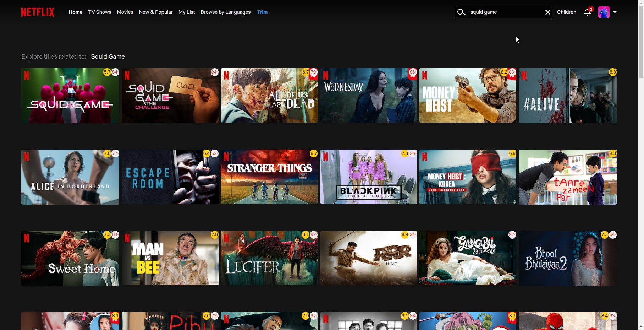Click the 7.3 rating badge on Bhool Bhulaiyaa 2
This screenshot has width=644, height=330.
604,235
